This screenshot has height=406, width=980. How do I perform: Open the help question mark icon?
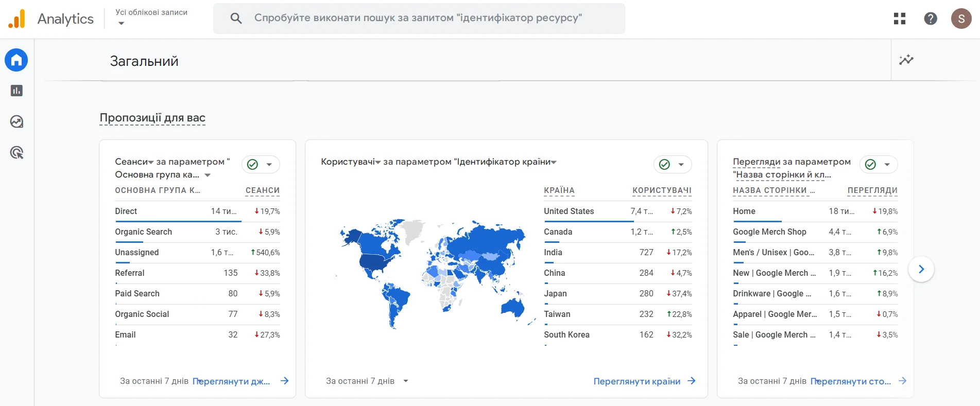click(931, 19)
